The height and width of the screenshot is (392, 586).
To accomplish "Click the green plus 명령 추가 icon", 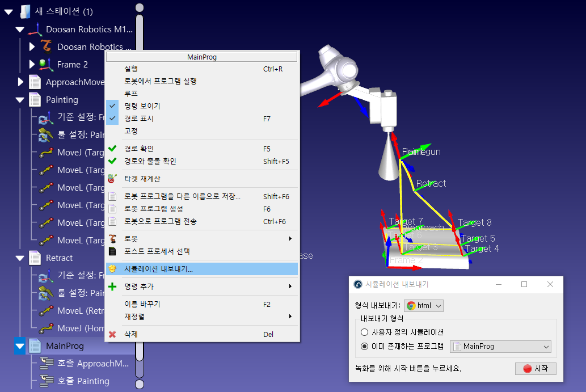I will (x=112, y=286).
